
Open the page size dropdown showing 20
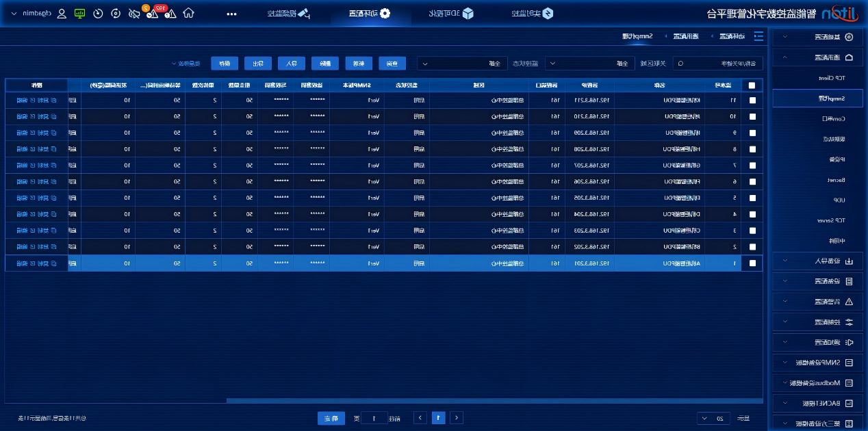(713, 418)
